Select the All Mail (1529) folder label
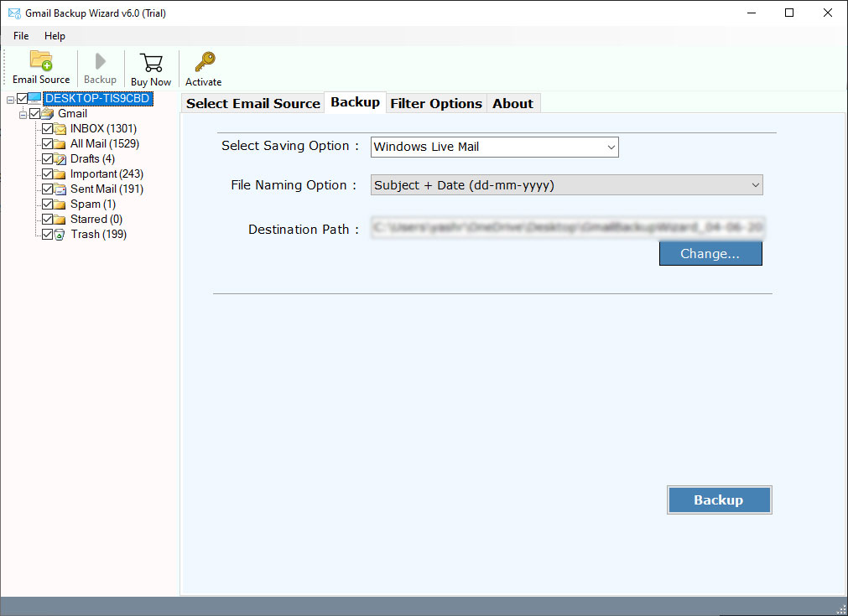 (105, 144)
